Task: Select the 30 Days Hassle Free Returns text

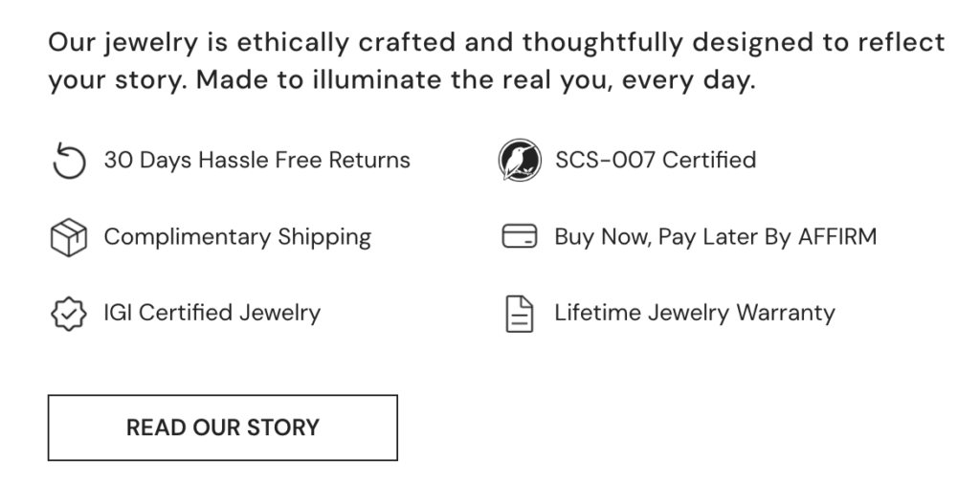Action: tap(256, 161)
